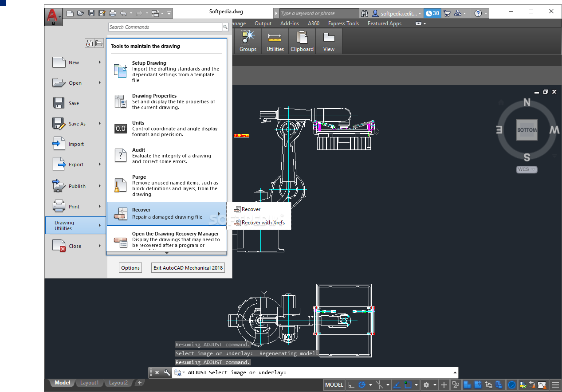Show Recent Documents list icon
This screenshot has width=562, height=392.
click(89, 43)
